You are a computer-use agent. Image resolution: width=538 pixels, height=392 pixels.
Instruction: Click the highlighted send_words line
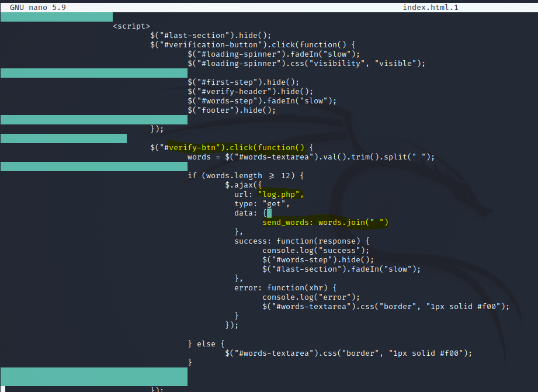pos(325,222)
